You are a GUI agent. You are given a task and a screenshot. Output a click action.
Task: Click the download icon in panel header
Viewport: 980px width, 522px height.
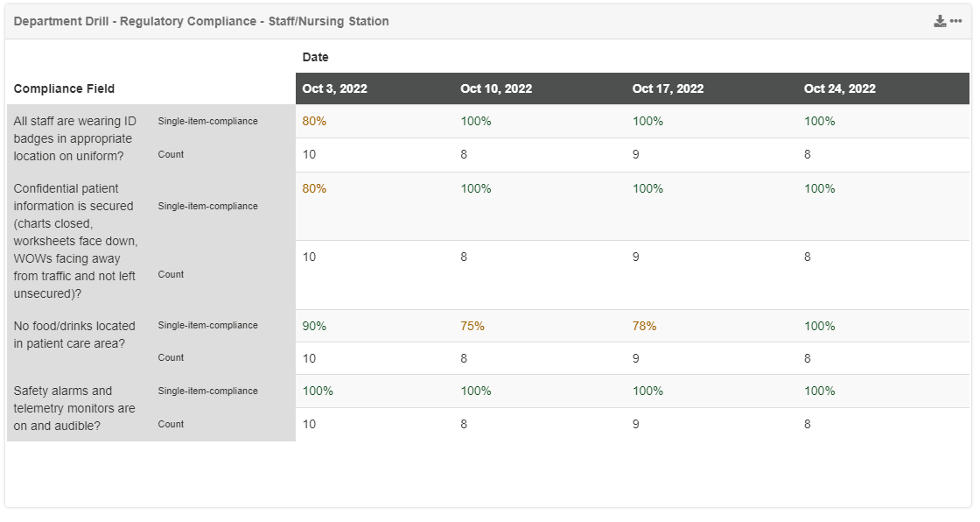940,21
